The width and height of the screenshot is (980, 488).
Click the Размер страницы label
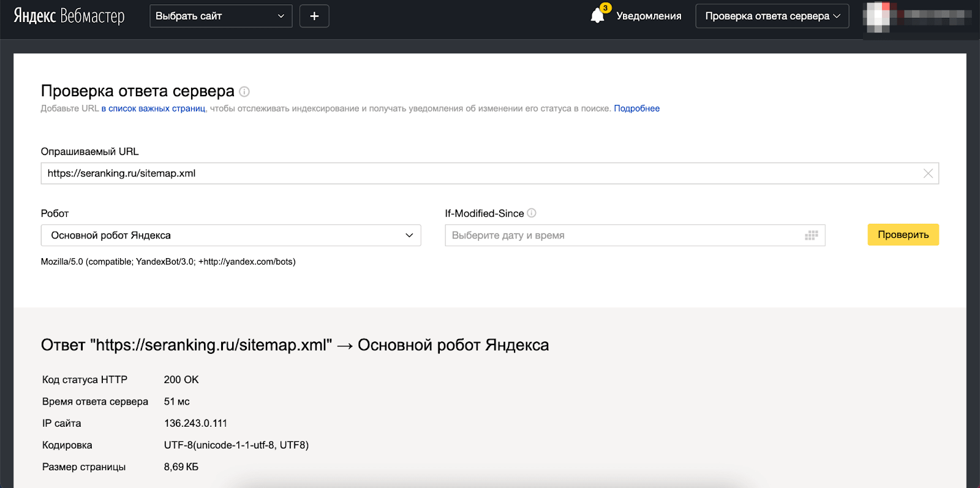click(x=84, y=467)
